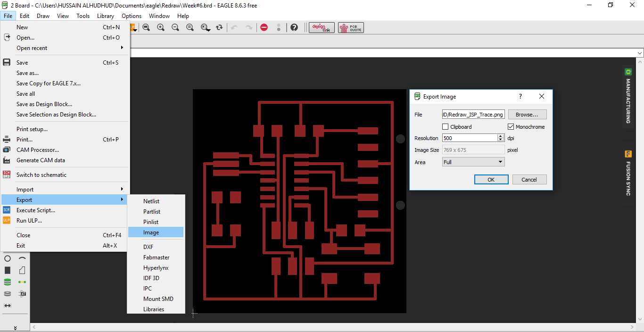The image size is (644, 332).
Task: Select the Arc drawing tool
Action: coord(22,258)
